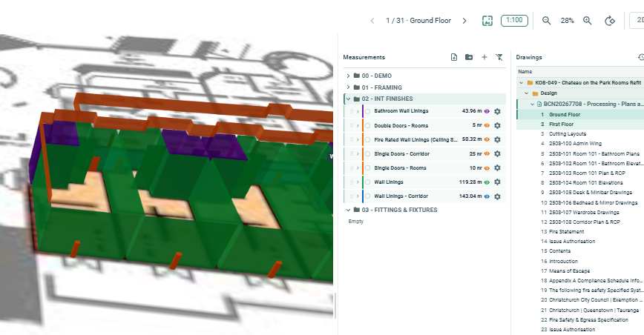Viewport: 644px width, 335px height.
Task: Open drawing 2508-104 Room 101 Elevations
Action: tap(580, 183)
